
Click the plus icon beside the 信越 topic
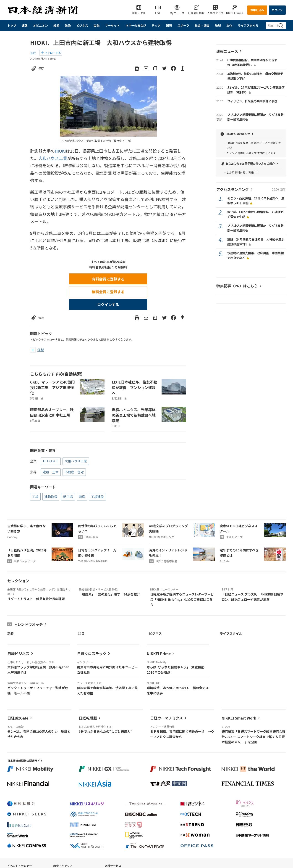[x=33, y=350]
